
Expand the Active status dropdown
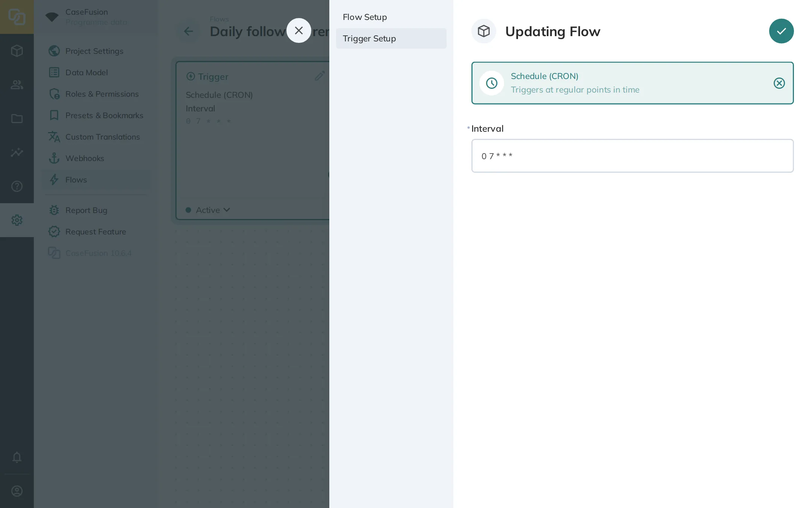point(208,210)
